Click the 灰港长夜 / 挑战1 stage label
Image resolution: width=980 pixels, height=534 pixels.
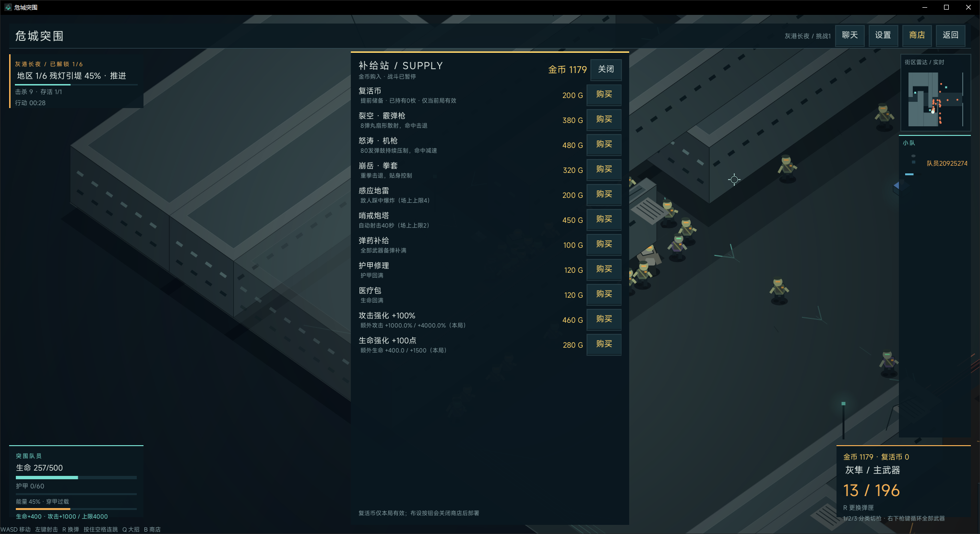(807, 36)
